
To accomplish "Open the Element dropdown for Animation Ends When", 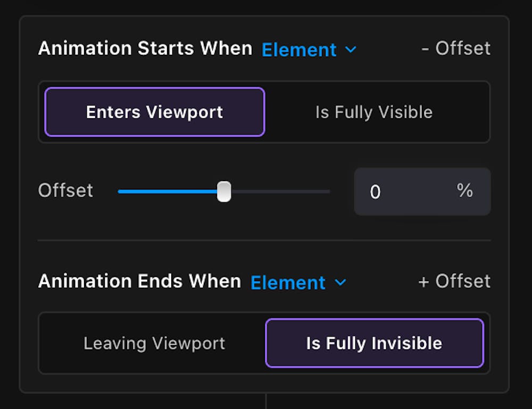I will [288, 282].
